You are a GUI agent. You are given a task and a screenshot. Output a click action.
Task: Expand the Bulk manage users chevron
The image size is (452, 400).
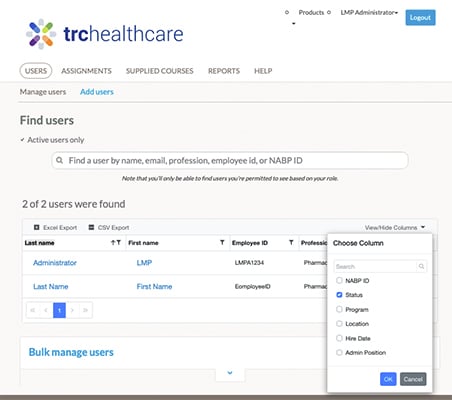coord(230,373)
